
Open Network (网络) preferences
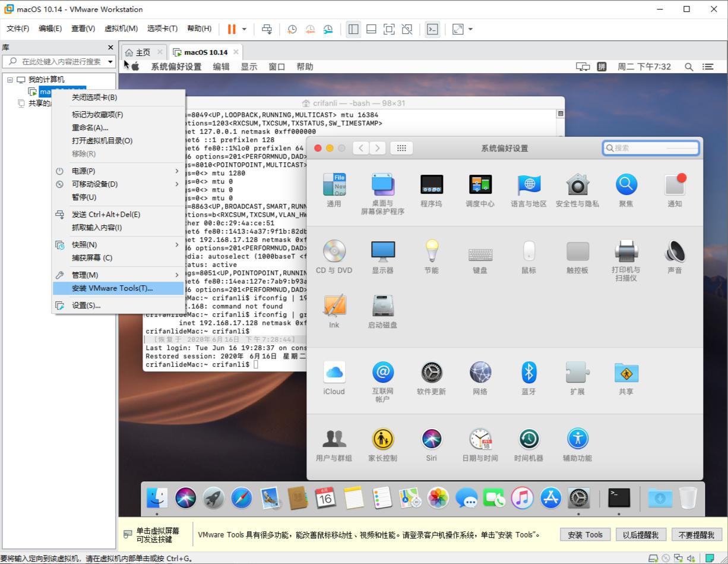(480, 373)
